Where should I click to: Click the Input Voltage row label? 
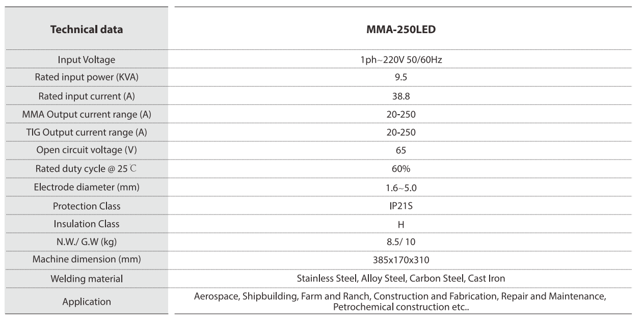pos(87,60)
